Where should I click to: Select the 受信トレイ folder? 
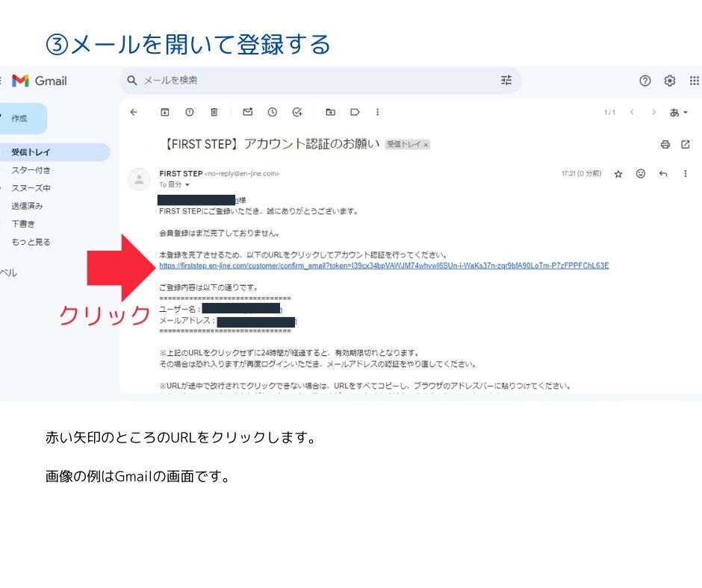(x=54, y=152)
